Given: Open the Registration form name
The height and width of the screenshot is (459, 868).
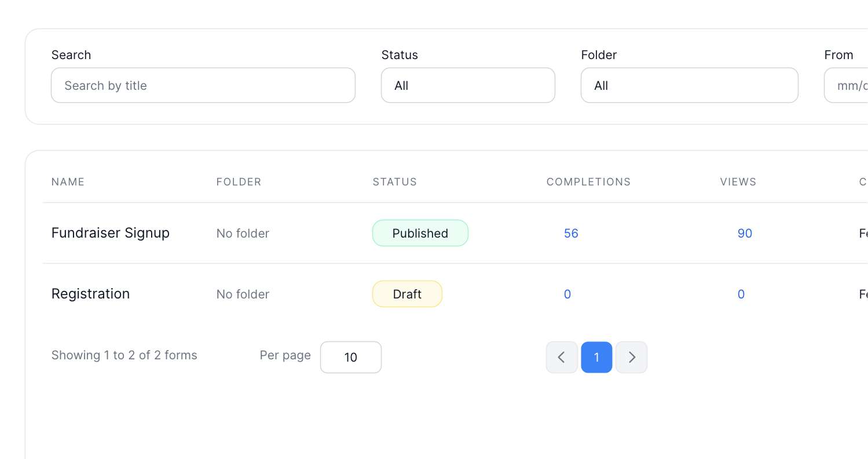Looking at the screenshot, I should [90, 294].
